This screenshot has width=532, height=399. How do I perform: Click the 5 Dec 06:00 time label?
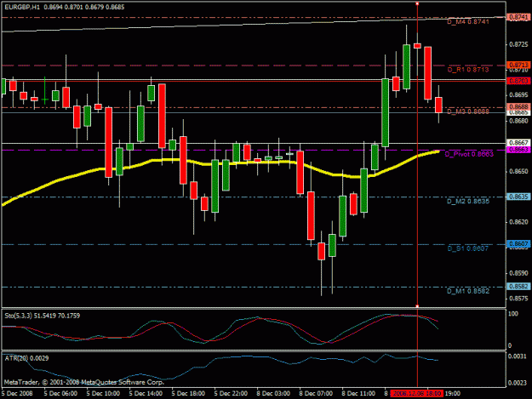pos(60,394)
